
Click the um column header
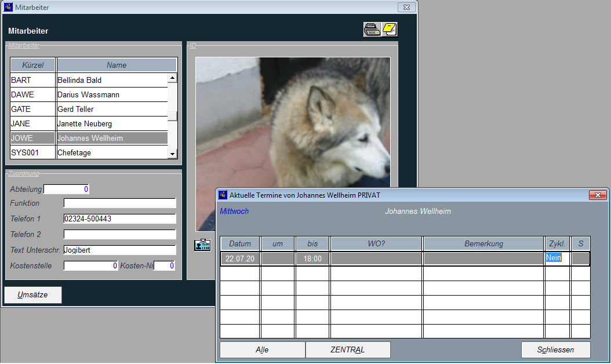278,243
